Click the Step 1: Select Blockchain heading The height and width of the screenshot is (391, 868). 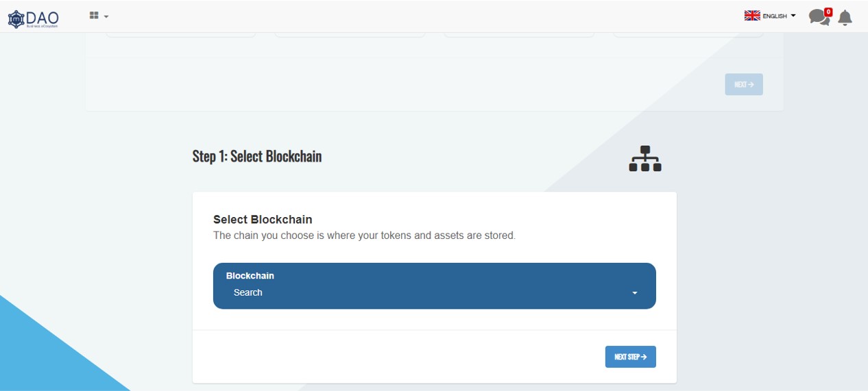[x=257, y=156]
